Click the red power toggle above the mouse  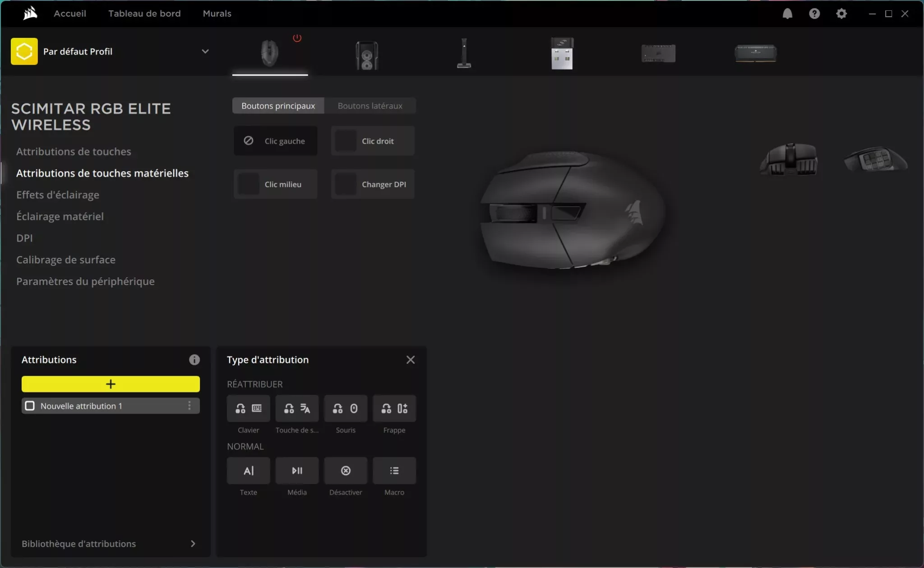(x=297, y=37)
